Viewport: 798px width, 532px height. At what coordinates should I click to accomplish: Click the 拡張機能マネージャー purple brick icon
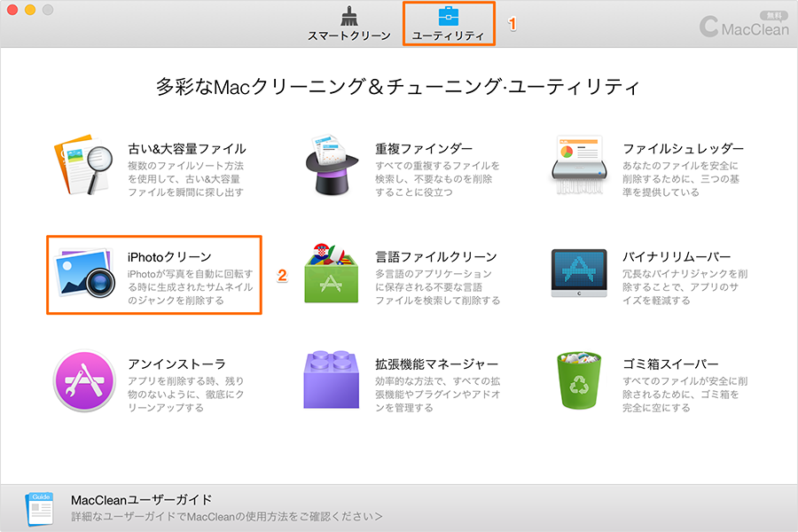[x=332, y=379]
